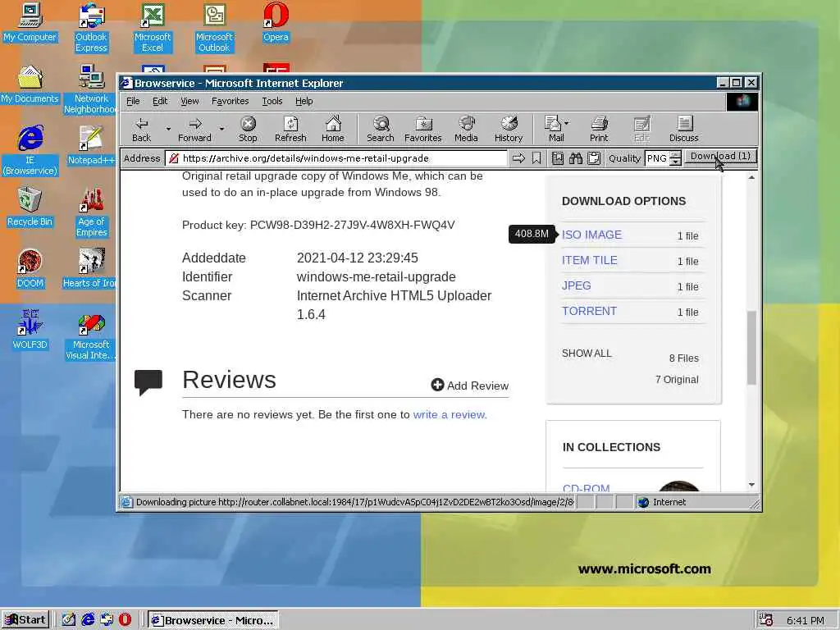Viewport: 840px width, 630px height.
Task: Open the Help menu
Action: [304, 101]
